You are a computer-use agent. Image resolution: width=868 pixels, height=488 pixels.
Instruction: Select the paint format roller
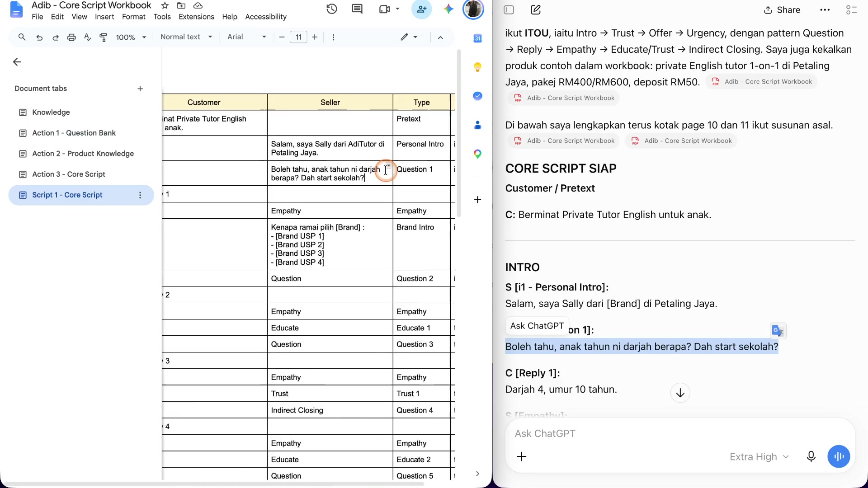tap(104, 37)
